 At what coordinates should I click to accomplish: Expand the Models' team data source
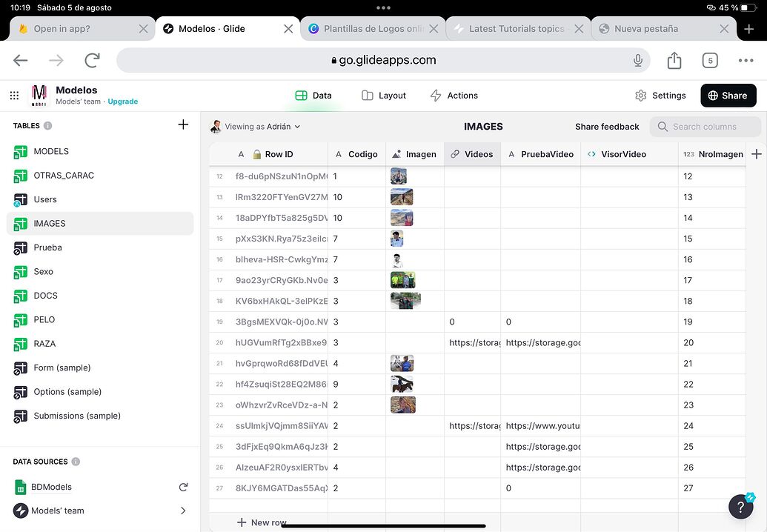pos(183,511)
